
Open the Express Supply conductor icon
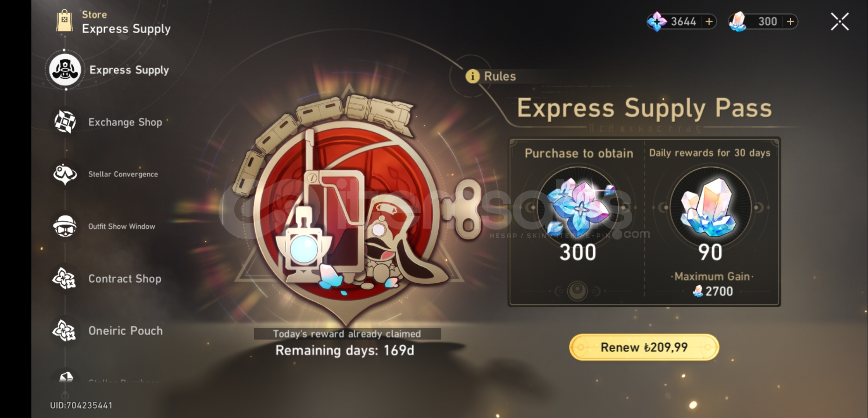click(x=65, y=70)
